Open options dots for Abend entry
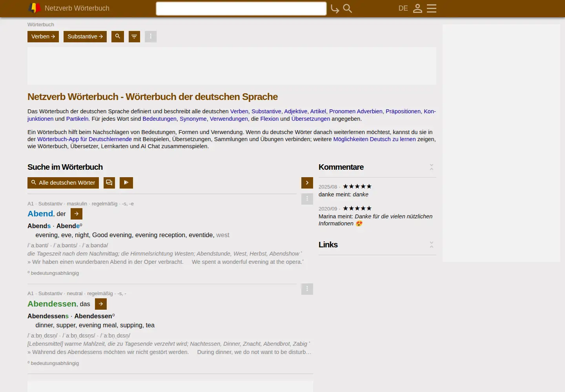Screen dimensions: 565x392 pos(307,199)
